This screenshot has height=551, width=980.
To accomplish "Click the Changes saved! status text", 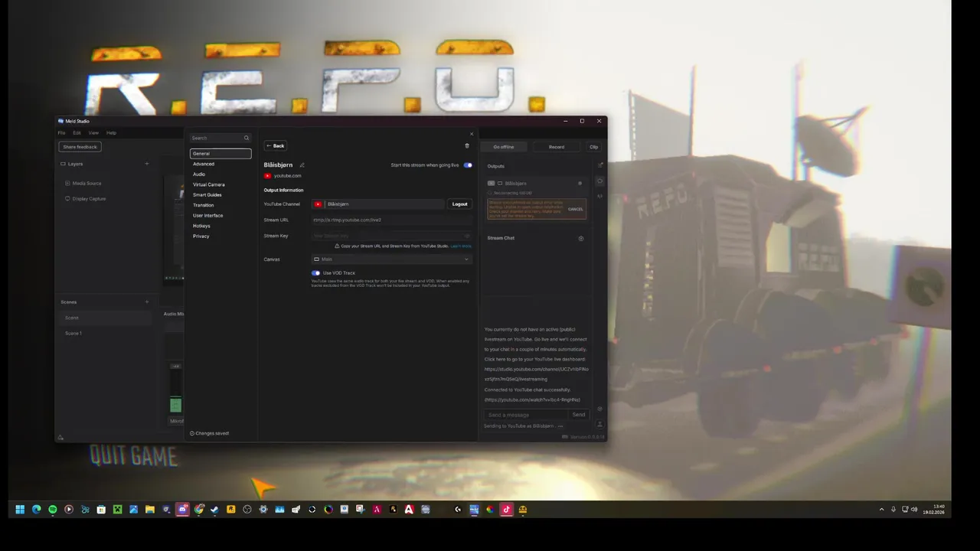I will pyautogui.click(x=212, y=433).
